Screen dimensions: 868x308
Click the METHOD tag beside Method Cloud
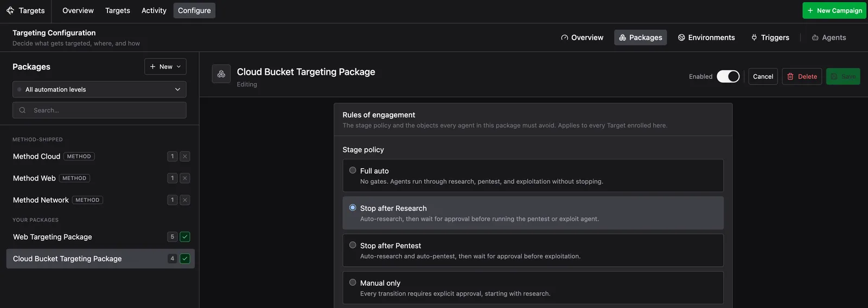(x=79, y=156)
